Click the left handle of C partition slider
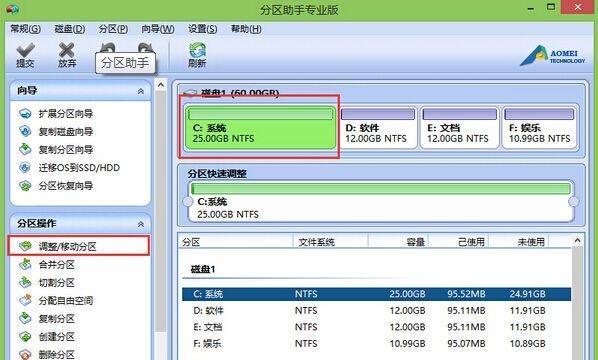Viewport: 598px width, 360px height. coord(188,201)
